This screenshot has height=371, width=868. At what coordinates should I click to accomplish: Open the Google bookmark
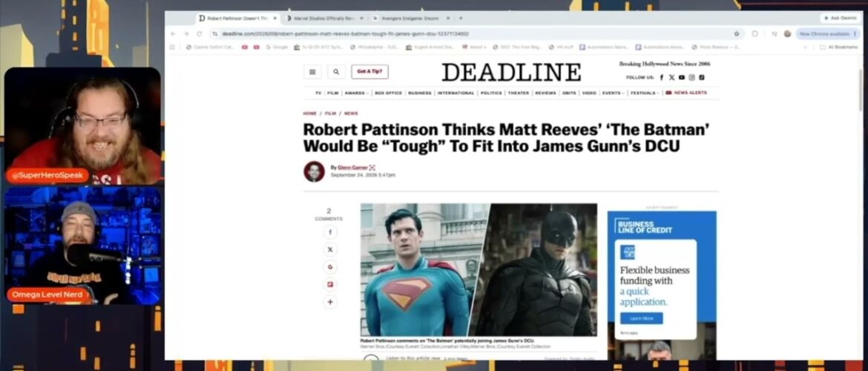277,47
